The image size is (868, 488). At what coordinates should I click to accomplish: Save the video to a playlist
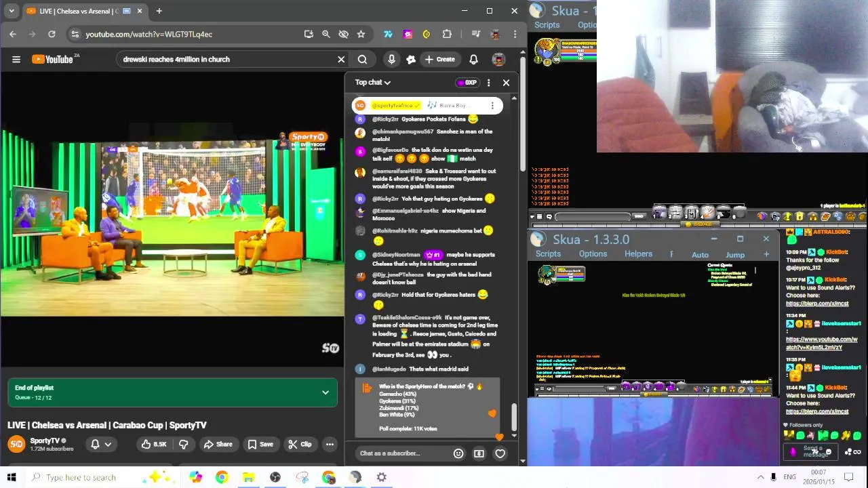260,445
